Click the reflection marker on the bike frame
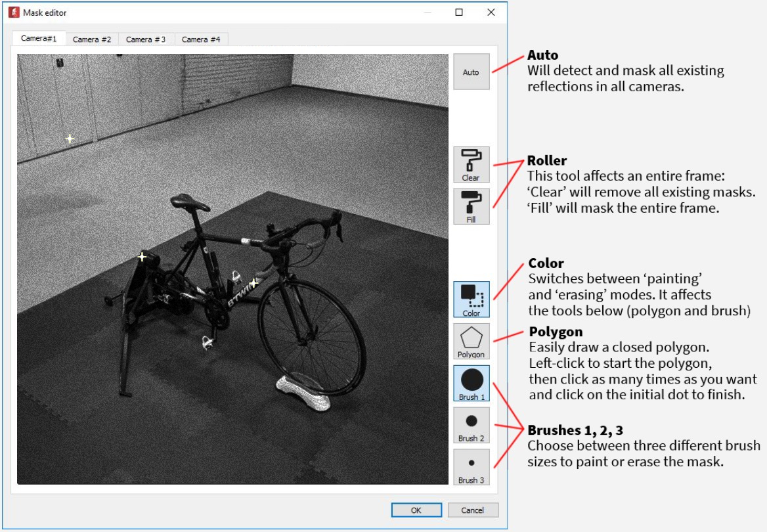The height and width of the screenshot is (532, 767). 253,282
